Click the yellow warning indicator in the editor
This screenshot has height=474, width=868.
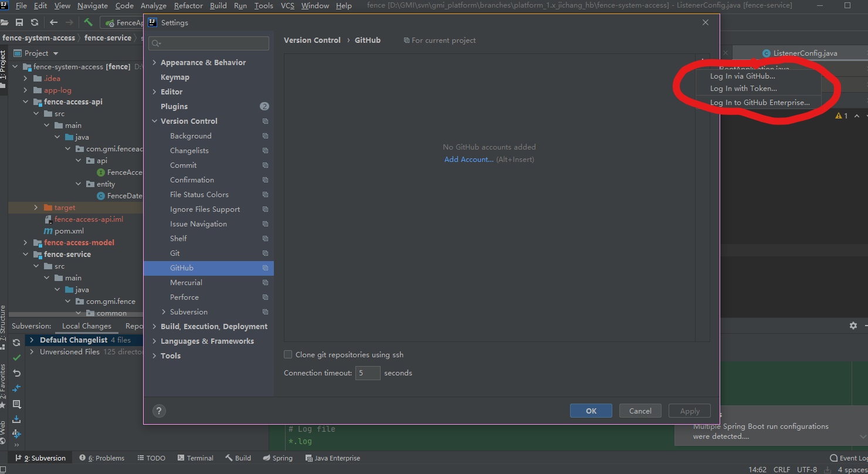coord(842,116)
